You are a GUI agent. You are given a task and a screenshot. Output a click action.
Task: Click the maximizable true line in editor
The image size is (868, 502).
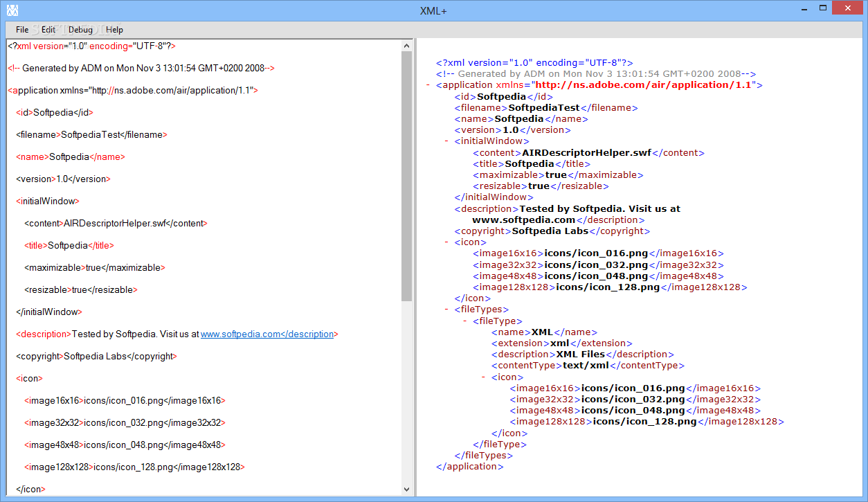coord(95,268)
